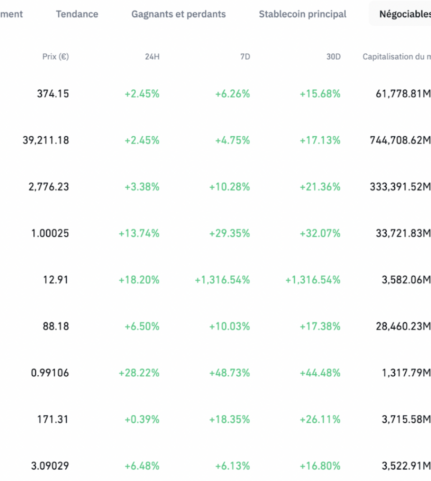Viewport: 431px width, 481px height.
Task: Click the market cap 61,778.81M
Action: click(x=403, y=94)
